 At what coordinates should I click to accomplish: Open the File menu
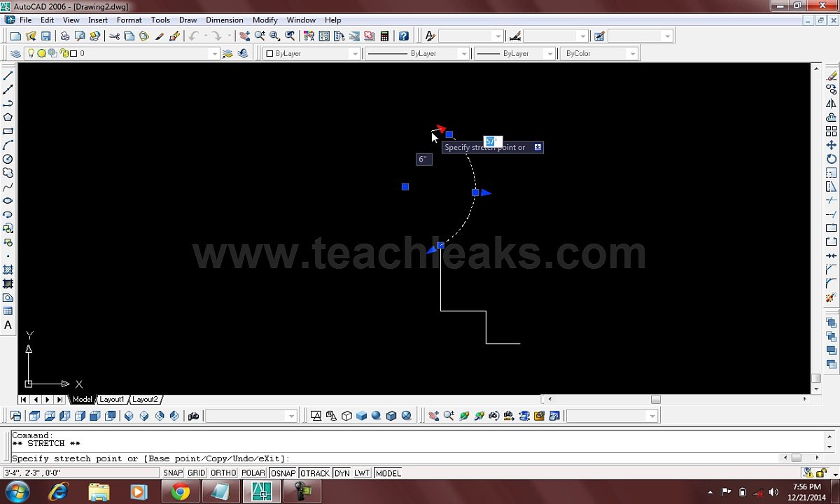click(25, 20)
